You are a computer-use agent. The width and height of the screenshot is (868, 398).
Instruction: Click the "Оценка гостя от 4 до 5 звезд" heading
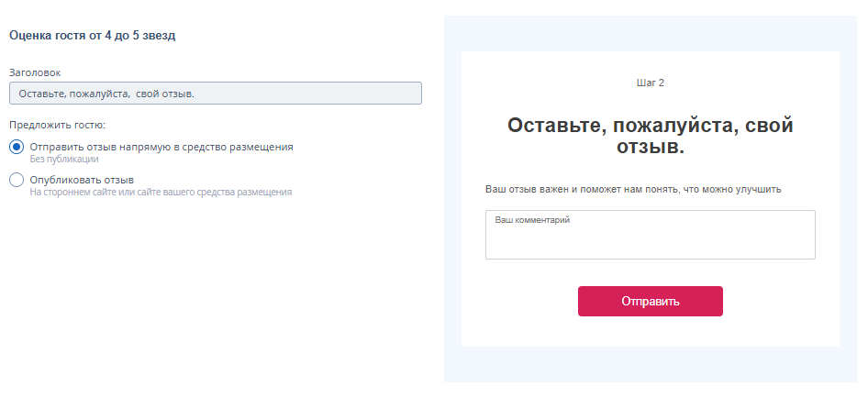point(92,36)
